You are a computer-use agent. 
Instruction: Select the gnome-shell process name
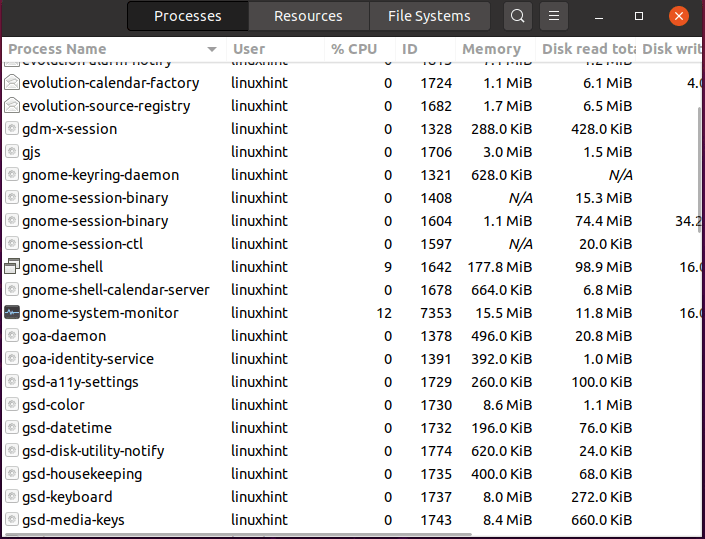click(62, 267)
